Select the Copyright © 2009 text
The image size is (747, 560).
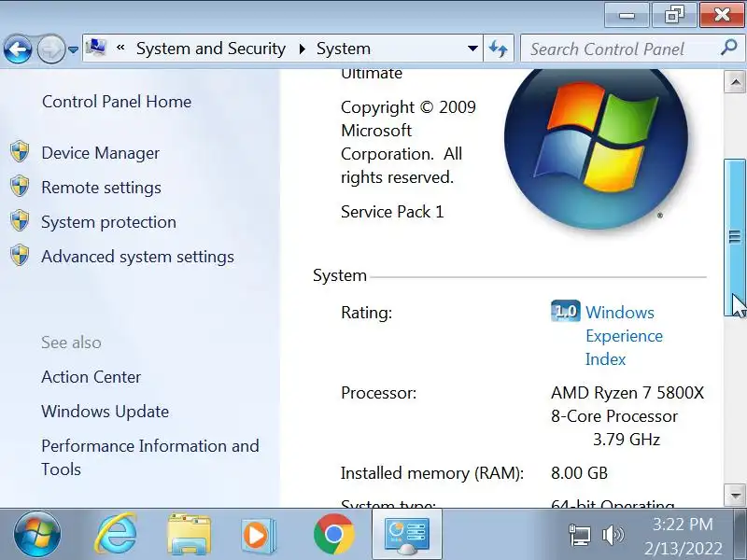pyautogui.click(x=408, y=107)
